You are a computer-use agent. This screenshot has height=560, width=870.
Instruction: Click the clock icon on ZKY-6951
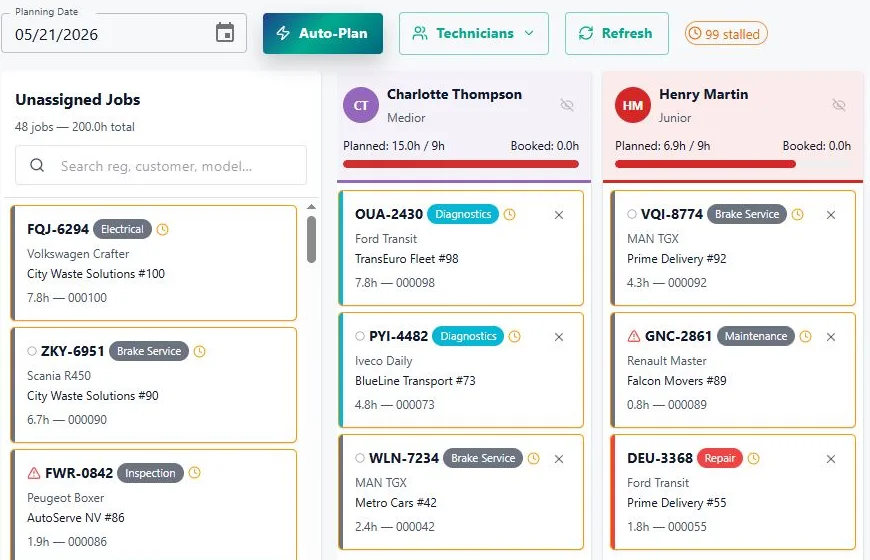[200, 351]
